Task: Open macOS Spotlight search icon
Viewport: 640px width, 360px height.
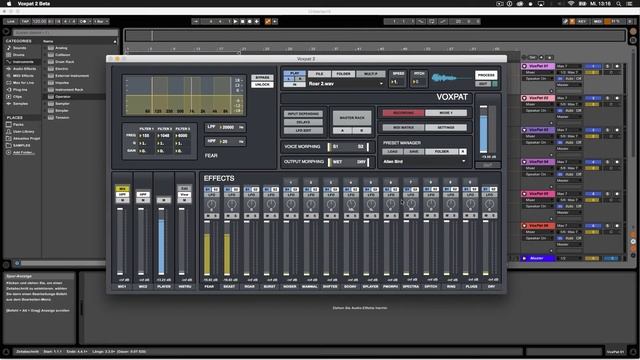Action: pos(619,4)
